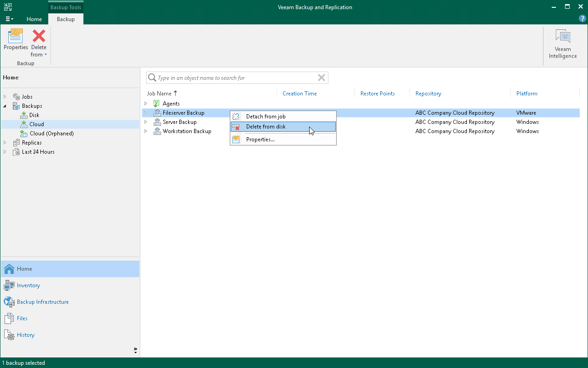
Task: Click inside the object search field
Action: click(x=229, y=78)
